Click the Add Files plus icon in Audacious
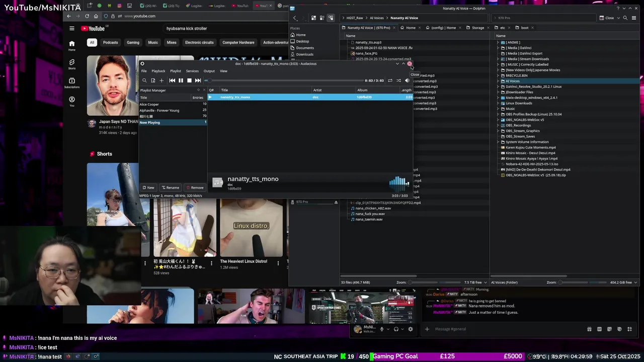This screenshot has height=362, width=644. tap(162, 80)
